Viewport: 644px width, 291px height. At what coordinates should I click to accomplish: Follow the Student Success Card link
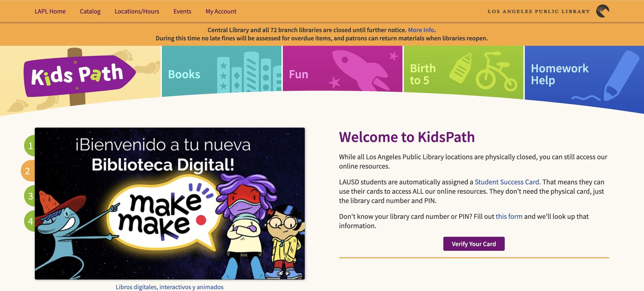(x=506, y=182)
